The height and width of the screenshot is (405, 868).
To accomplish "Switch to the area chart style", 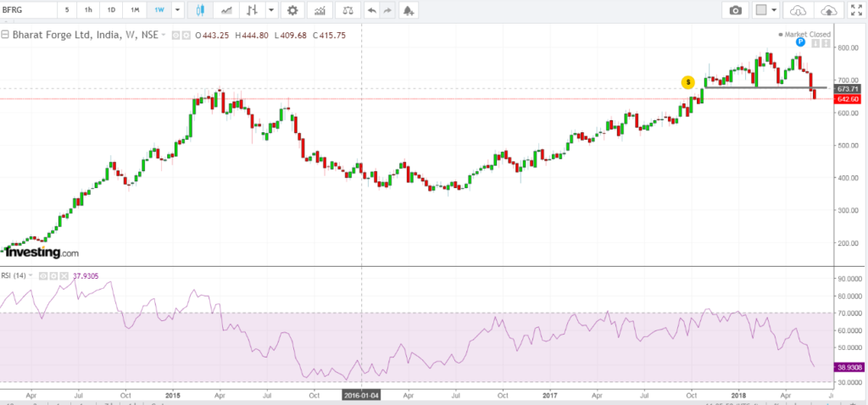I will [x=226, y=10].
